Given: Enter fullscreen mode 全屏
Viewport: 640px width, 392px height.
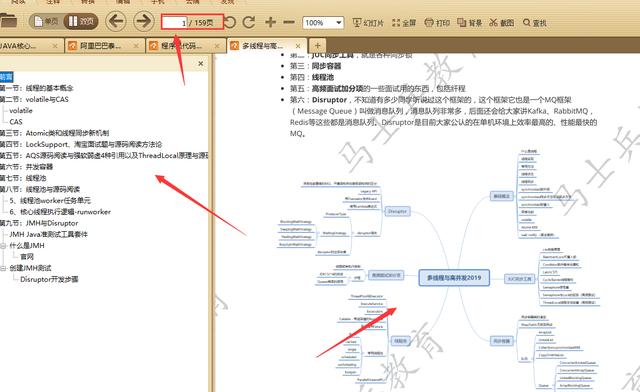Looking at the screenshot, I should [404, 23].
